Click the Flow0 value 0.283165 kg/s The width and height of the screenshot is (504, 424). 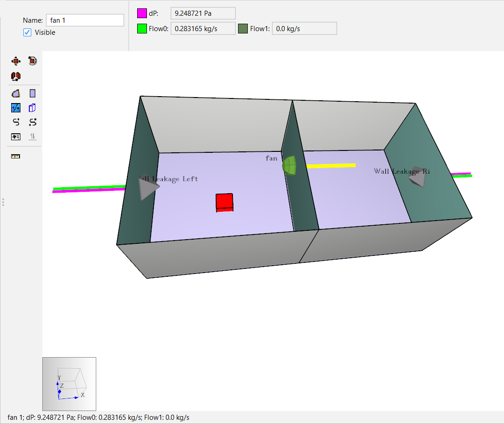coord(203,29)
